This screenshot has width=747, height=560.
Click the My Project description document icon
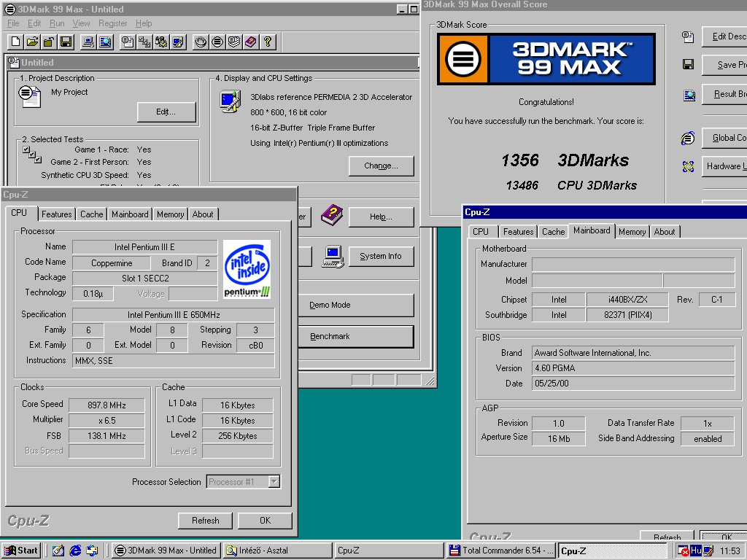pos(29,96)
